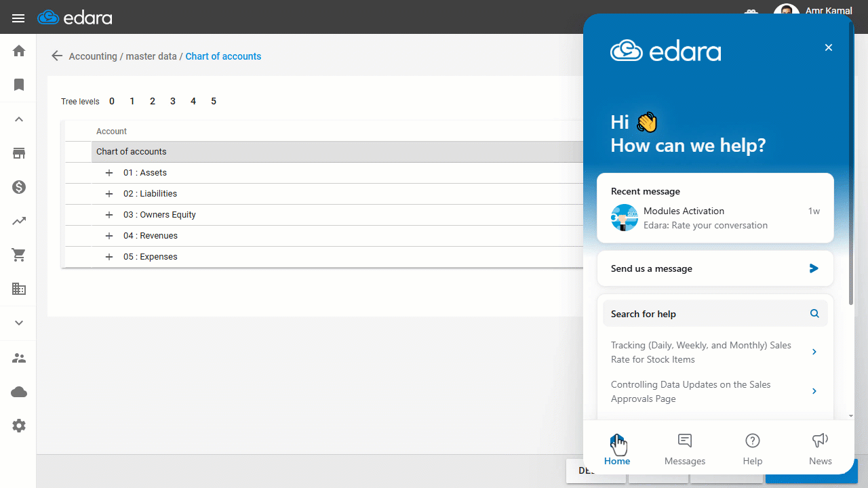Click the Chart of accounts breadcrumb

[223, 56]
